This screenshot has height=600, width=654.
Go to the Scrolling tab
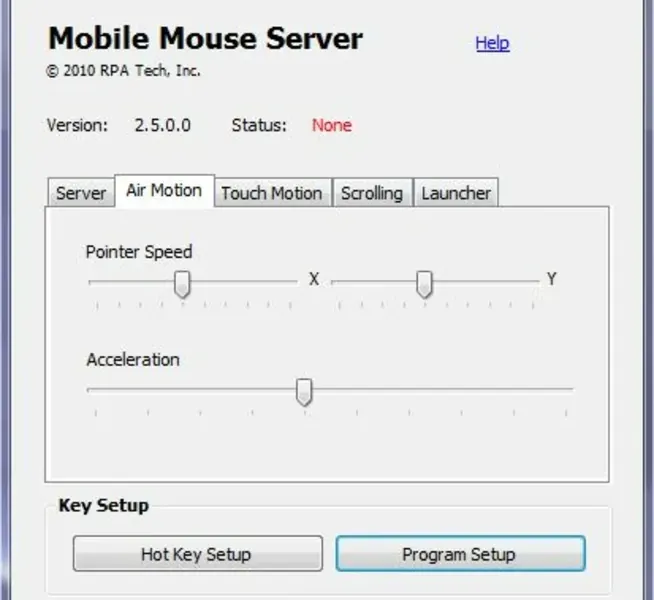click(372, 193)
